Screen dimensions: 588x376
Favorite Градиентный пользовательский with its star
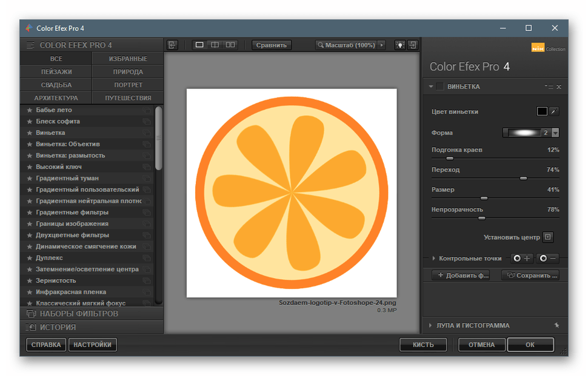29,190
